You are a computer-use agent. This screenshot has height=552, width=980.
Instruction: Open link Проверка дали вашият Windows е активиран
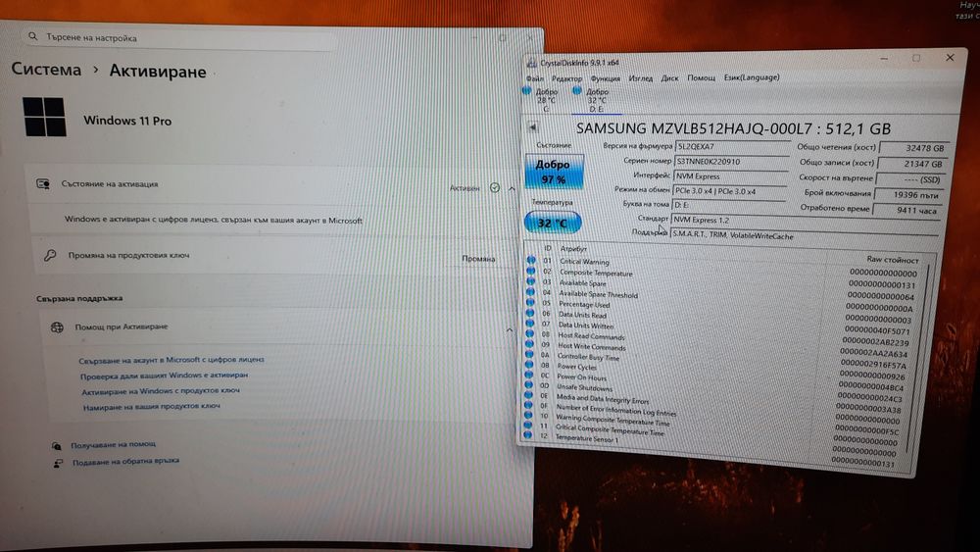coord(165,376)
